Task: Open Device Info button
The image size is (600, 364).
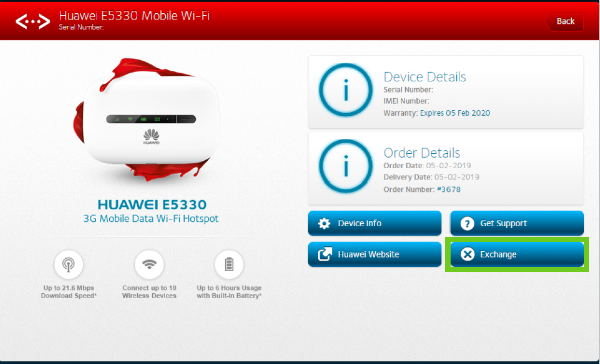Action: 374,223
